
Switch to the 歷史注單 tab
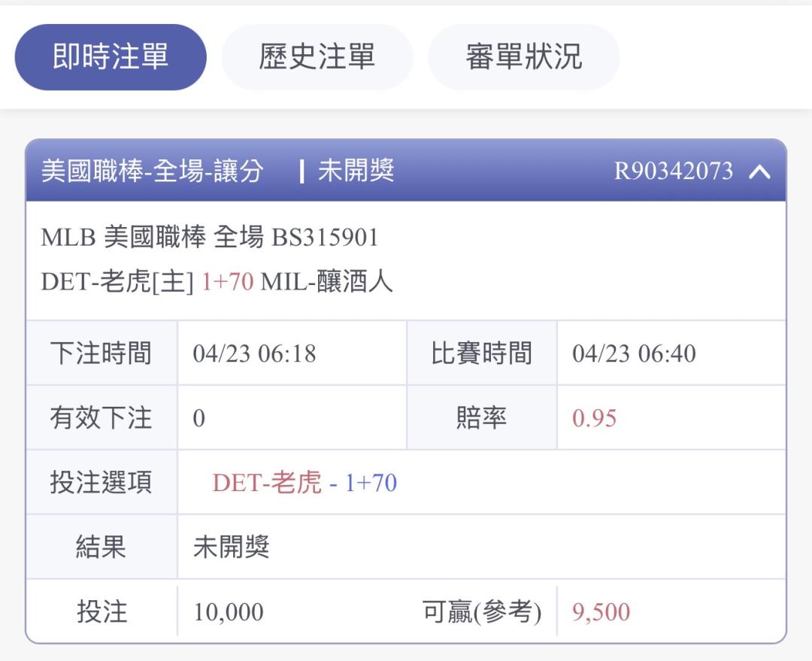(x=317, y=57)
